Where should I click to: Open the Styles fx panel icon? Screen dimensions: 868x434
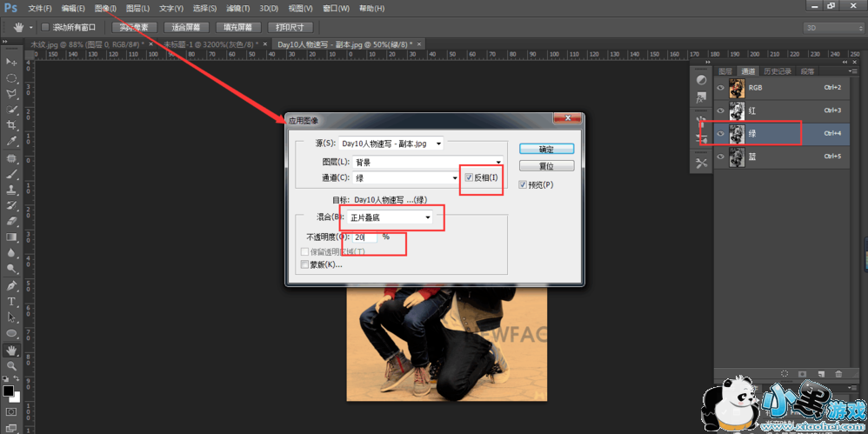coord(701,98)
